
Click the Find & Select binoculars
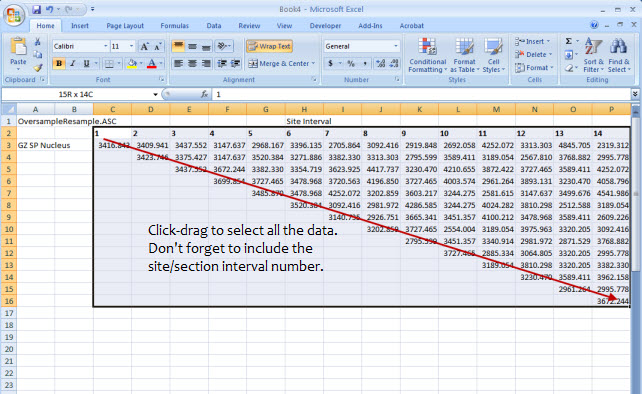[x=619, y=55]
